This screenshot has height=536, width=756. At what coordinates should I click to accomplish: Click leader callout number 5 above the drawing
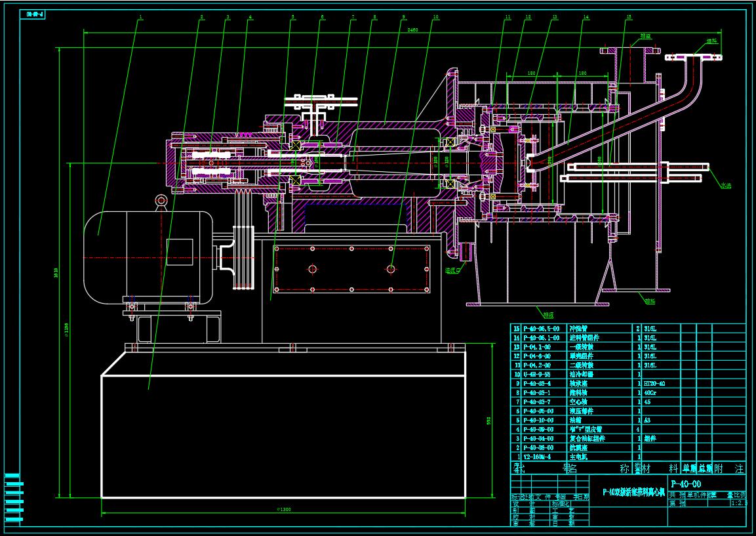click(x=292, y=17)
